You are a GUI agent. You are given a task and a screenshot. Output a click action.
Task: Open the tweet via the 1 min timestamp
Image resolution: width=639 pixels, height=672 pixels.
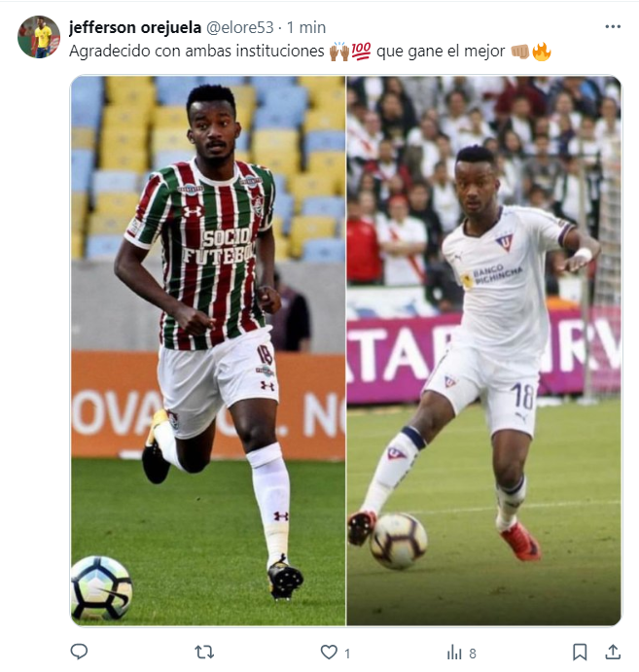(x=306, y=27)
